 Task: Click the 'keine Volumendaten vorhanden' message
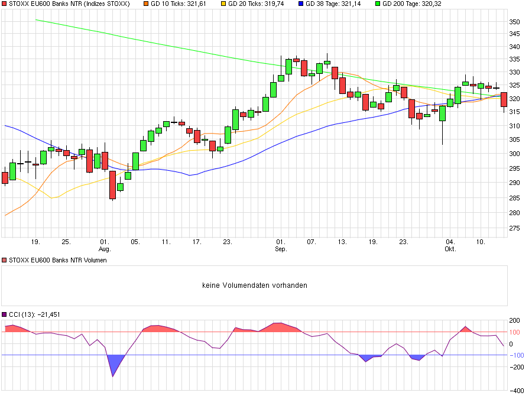(x=255, y=285)
